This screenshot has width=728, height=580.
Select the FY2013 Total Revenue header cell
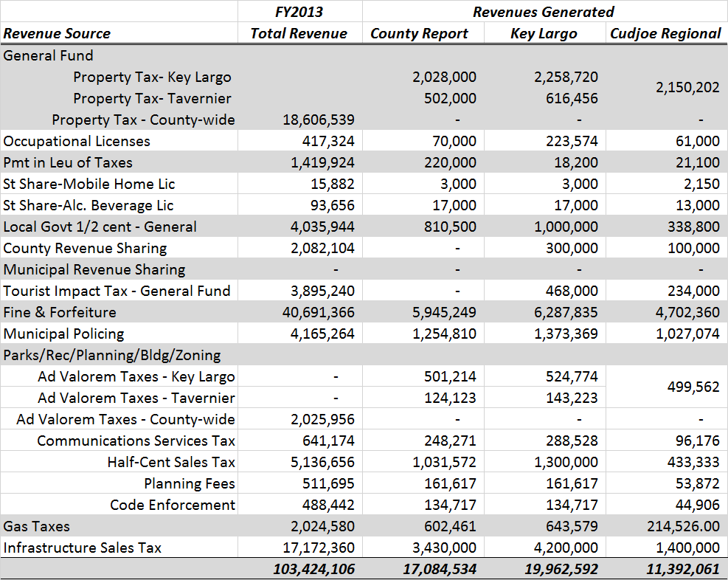[299, 33]
